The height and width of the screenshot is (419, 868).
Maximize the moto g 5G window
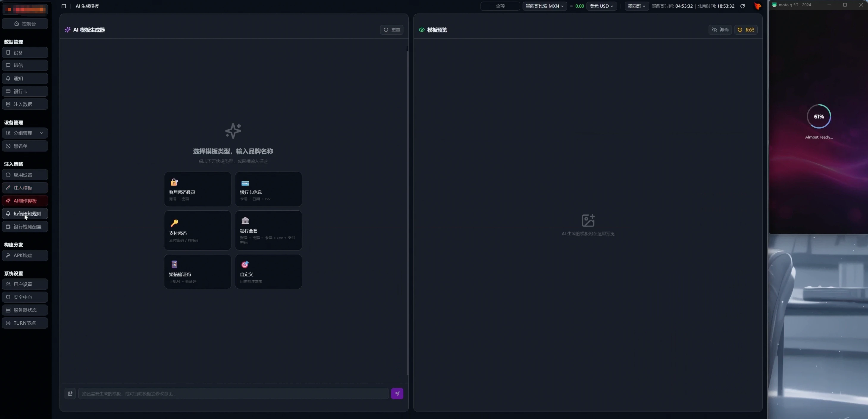[x=845, y=5]
